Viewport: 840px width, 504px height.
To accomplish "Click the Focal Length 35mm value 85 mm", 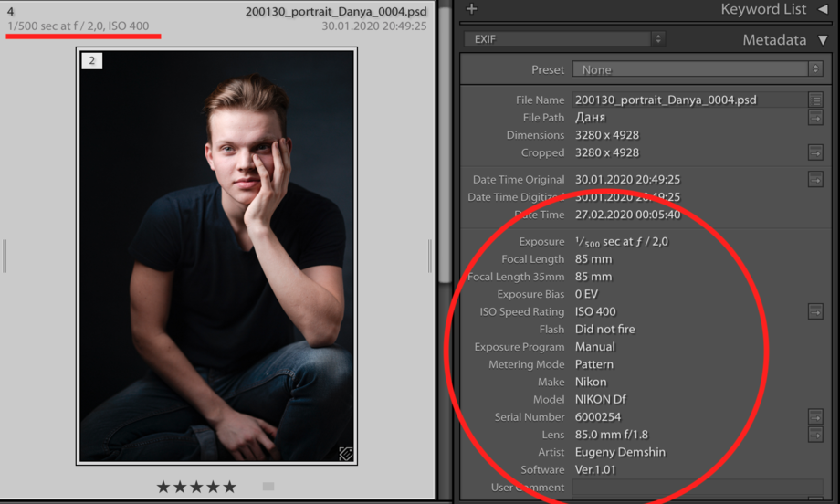I will pyautogui.click(x=593, y=277).
